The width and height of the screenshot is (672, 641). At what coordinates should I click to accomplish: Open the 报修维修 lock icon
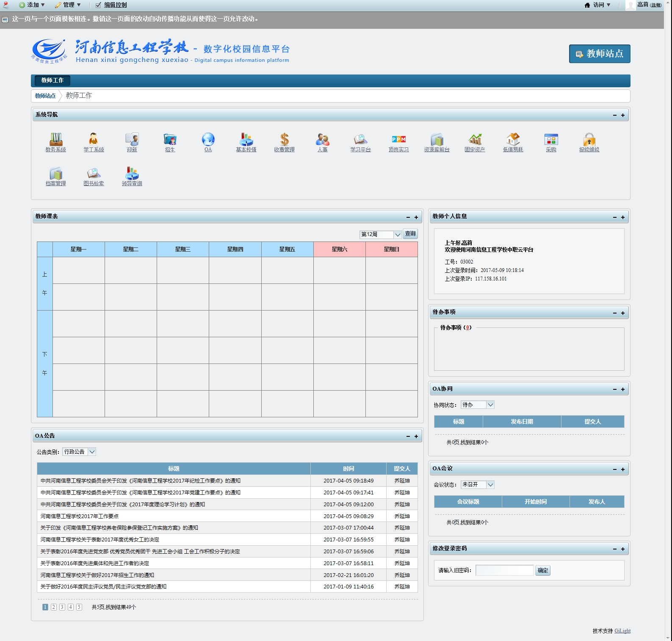pyautogui.click(x=589, y=139)
